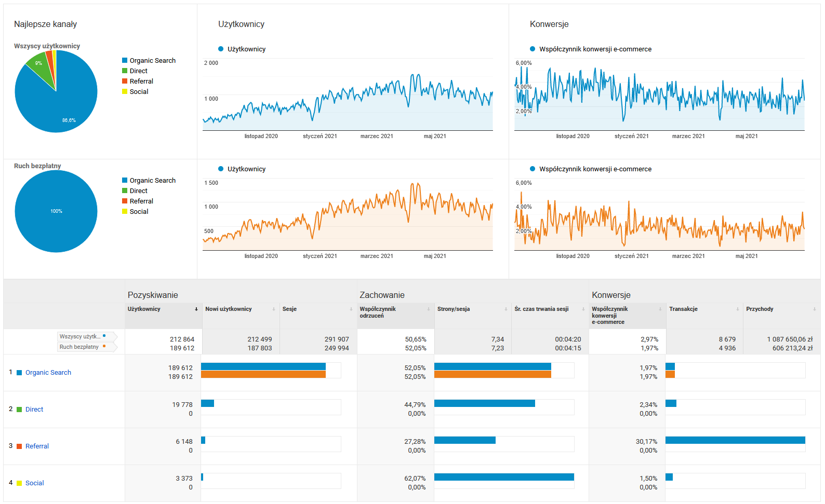Open Organic Search channel link in table
This screenshot has height=504, width=825.
click(48, 373)
